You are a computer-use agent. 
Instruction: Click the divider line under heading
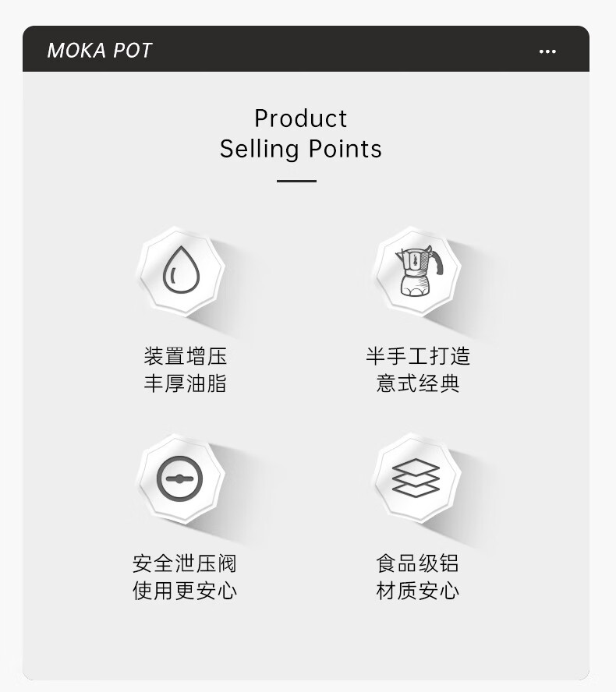[x=297, y=181]
